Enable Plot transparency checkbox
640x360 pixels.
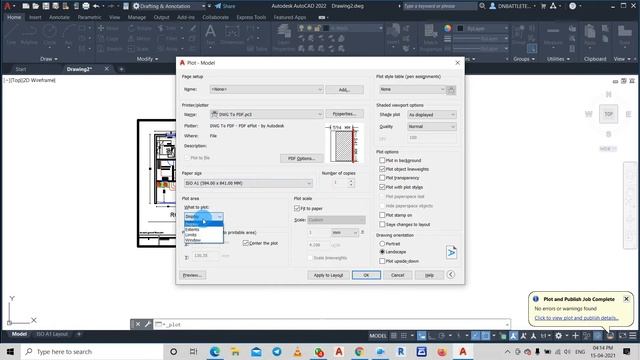tap(382, 178)
